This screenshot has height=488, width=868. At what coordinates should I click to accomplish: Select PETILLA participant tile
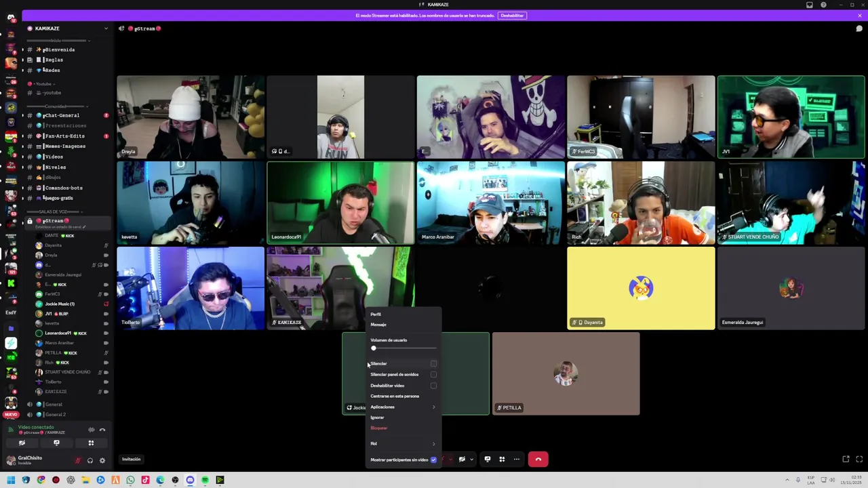[566, 373]
